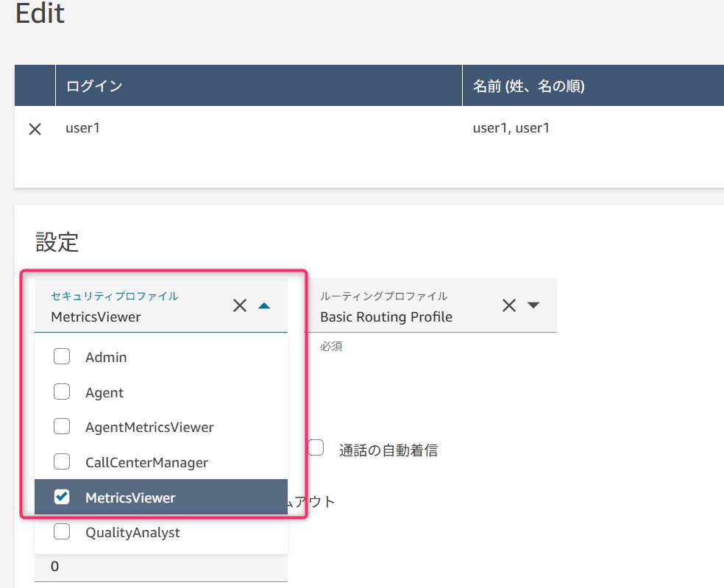Click the 名前 (姓、名の順) column header

tap(593, 85)
